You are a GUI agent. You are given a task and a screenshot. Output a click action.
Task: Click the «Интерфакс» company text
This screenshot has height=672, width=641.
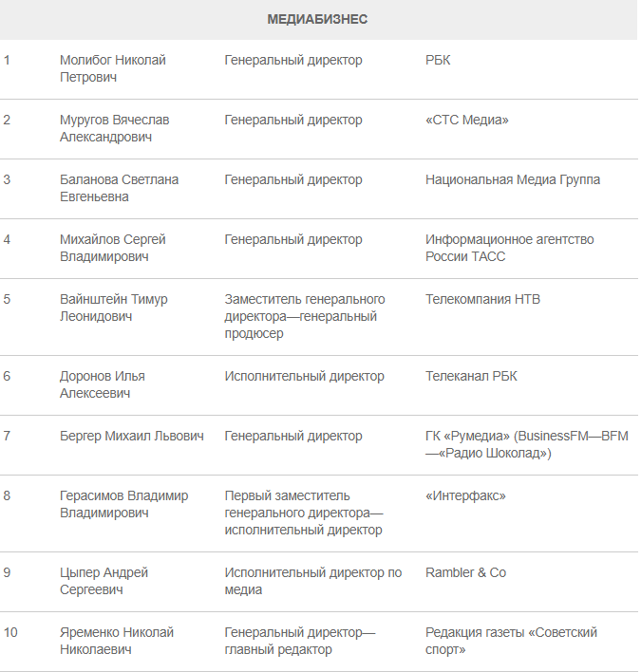(465, 495)
